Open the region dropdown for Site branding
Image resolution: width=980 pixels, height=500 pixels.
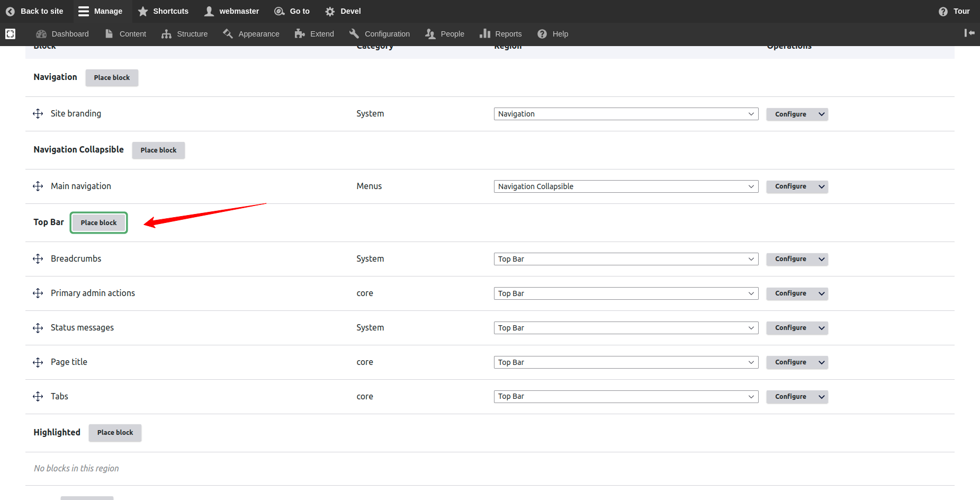[x=625, y=114]
